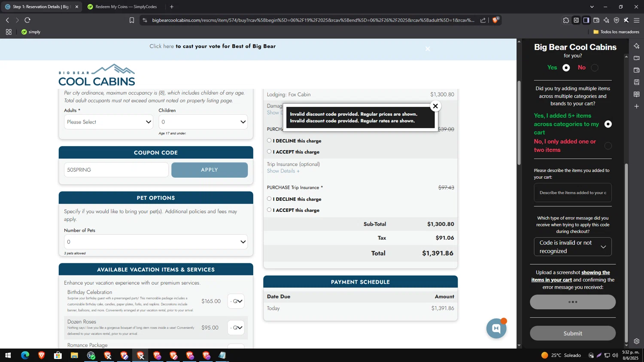Close the Reservation Details tab
The width and height of the screenshot is (644, 362).
77,7
